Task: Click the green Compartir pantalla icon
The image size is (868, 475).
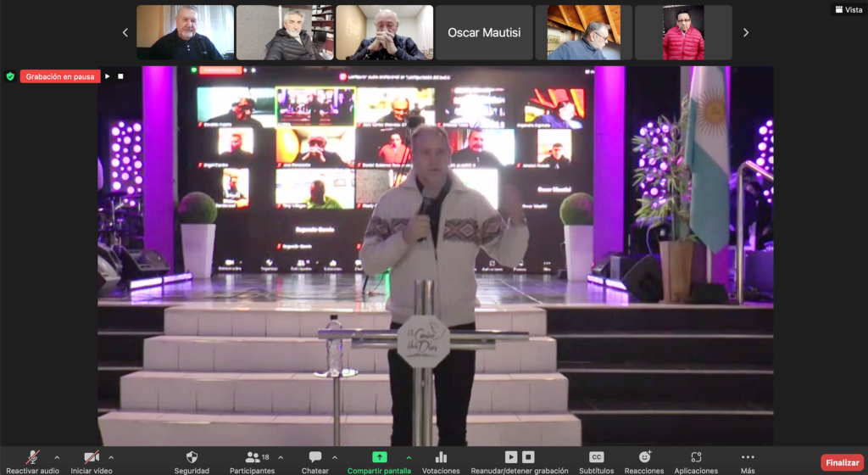Action: [379, 456]
